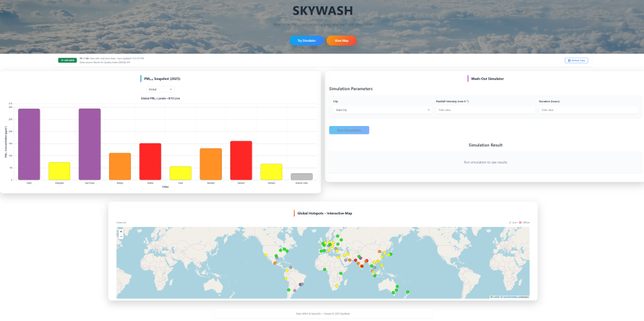Select the orange Beijing bar
Image resolution: width=644 pixels, height=321 pixels.
(x=120, y=166)
